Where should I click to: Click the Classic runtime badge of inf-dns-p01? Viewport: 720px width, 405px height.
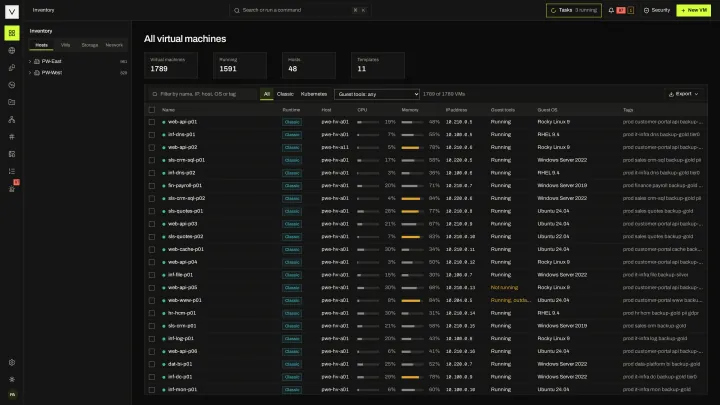pyautogui.click(x=292, y=135)
